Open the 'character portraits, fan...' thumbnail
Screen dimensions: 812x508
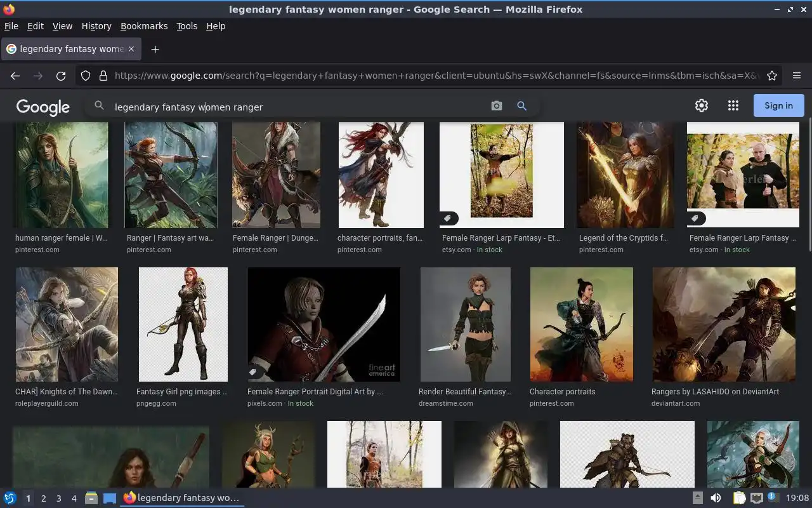pos(381,175)
